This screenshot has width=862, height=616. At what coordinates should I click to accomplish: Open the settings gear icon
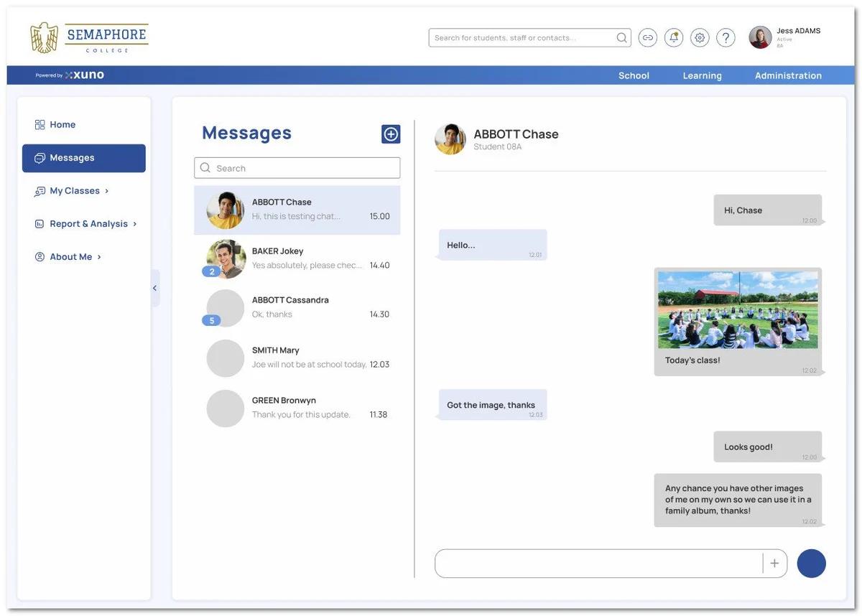coord(700,38)
